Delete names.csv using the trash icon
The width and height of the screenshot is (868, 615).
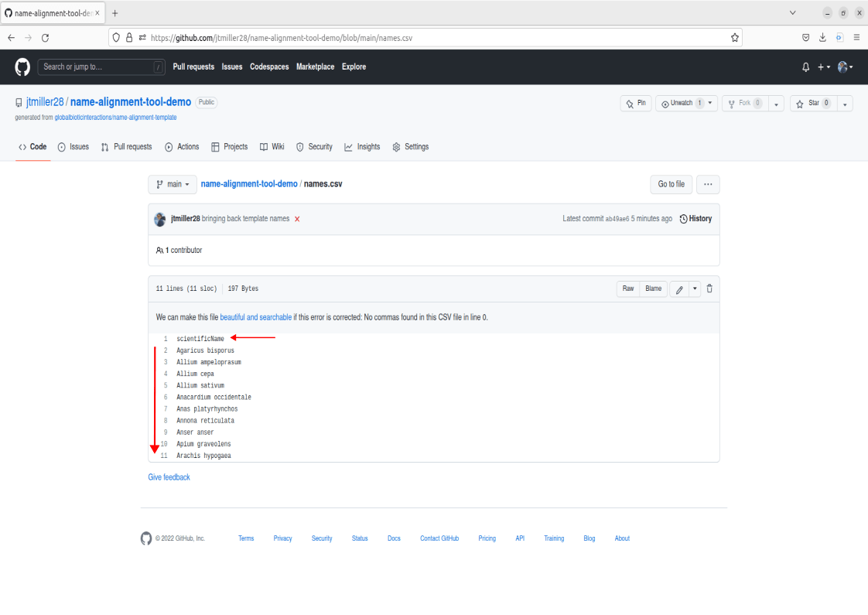click(709, 288)
